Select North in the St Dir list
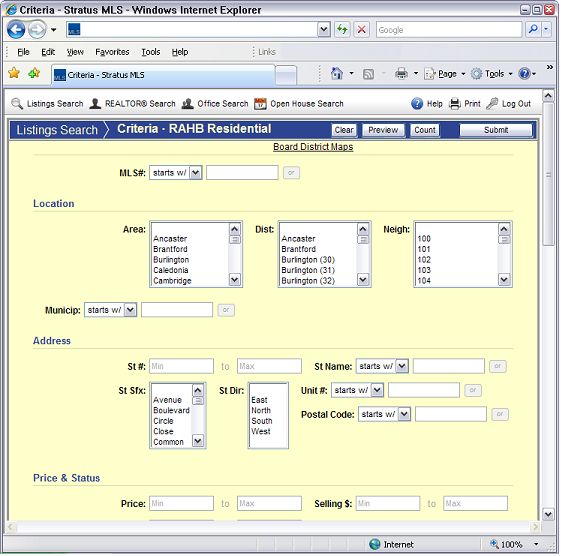Screen dimensions: 561x556 click(x=261, y=410)
